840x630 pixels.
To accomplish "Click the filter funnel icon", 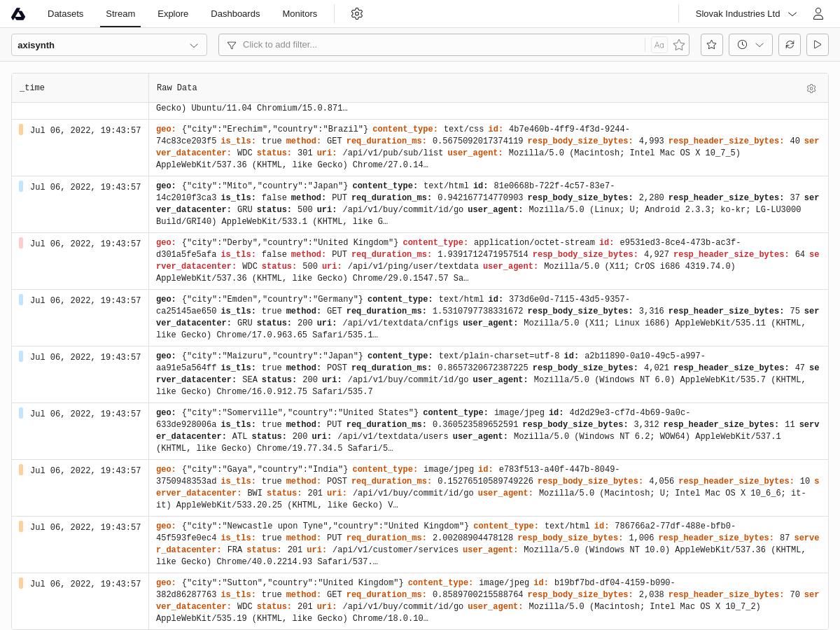I will (232, 45).
